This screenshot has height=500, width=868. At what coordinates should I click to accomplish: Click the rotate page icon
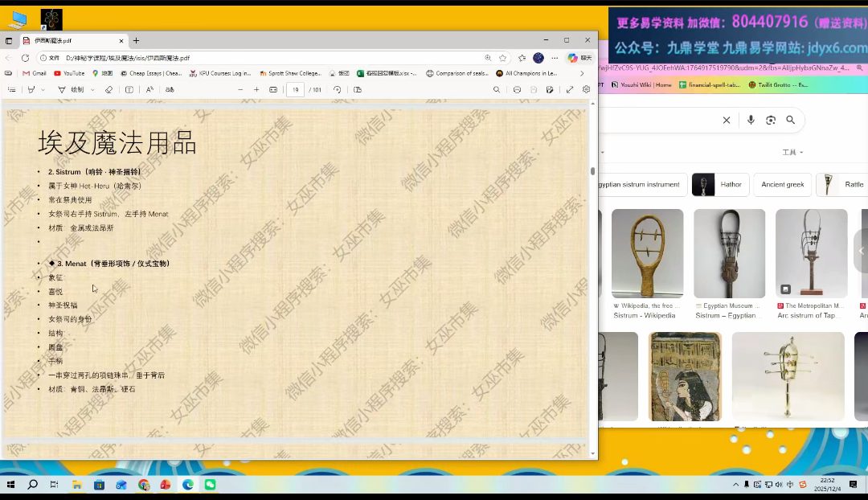(337, 90)
